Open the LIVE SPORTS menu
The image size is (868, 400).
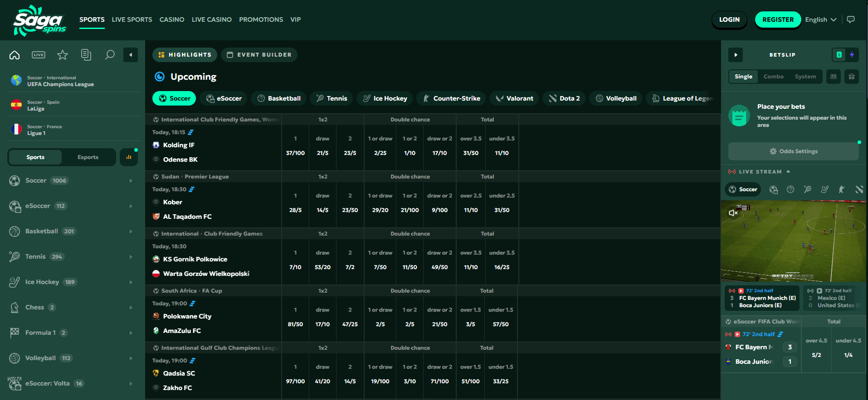pos(132,19)
